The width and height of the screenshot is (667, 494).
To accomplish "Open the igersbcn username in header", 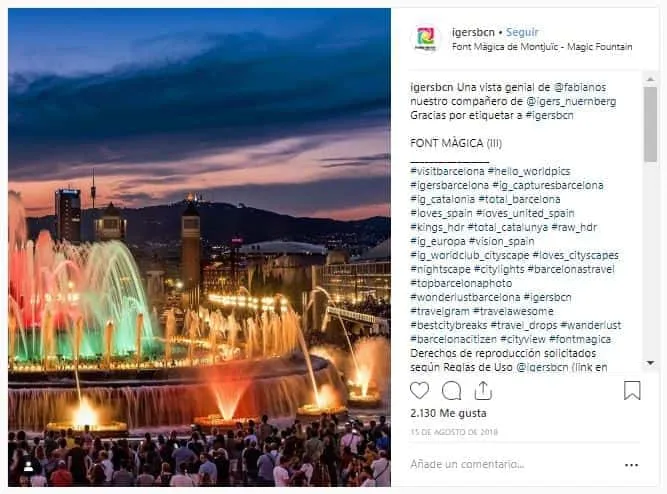I will 473,32.
